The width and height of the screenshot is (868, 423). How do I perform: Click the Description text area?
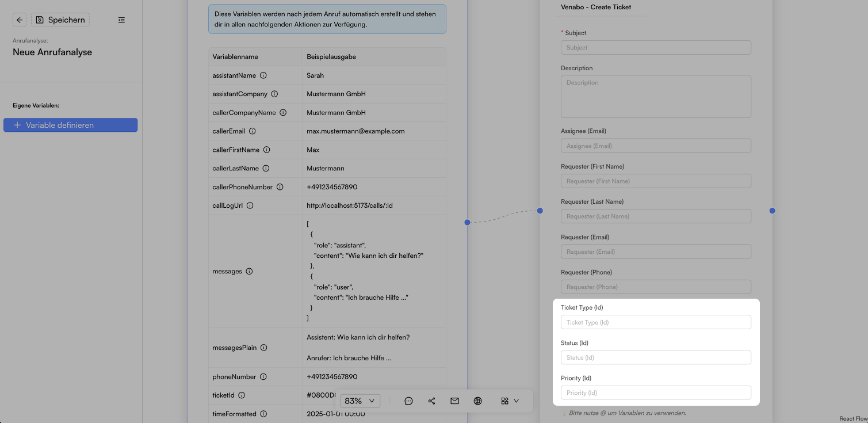656,96
